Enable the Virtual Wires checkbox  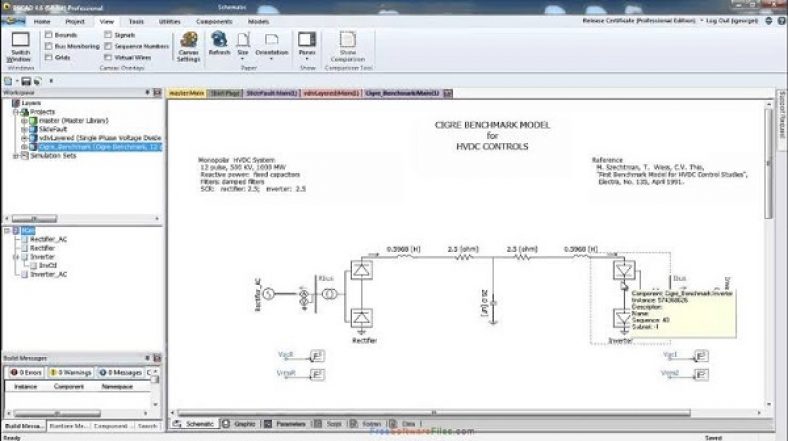pos(108,57)
